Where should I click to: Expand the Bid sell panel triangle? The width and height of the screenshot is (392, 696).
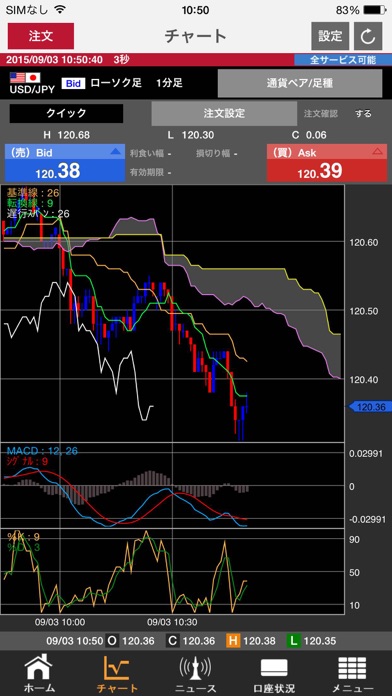tap(115, 152)
